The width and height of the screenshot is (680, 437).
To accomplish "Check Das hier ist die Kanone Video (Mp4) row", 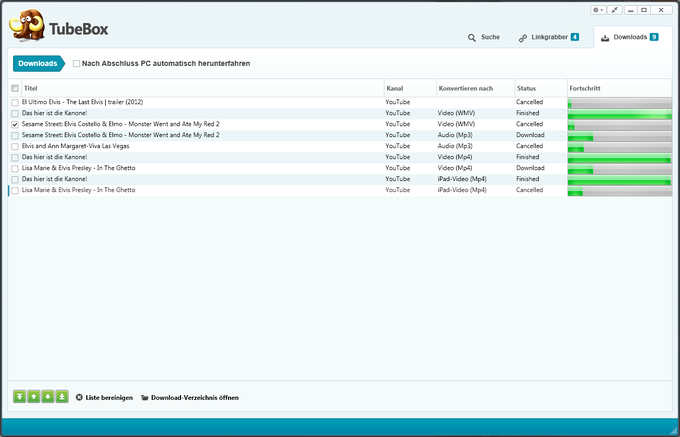I will pyautogui.click(x=15, y=157).
